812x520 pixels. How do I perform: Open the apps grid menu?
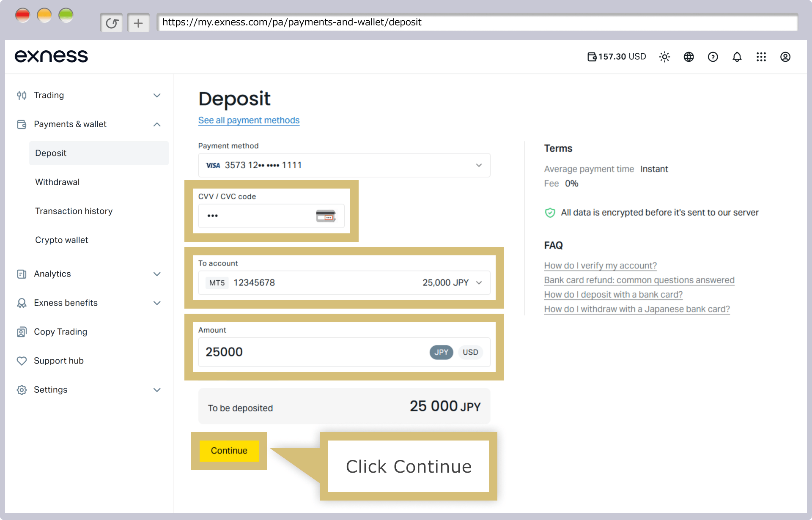coord(761,57)
